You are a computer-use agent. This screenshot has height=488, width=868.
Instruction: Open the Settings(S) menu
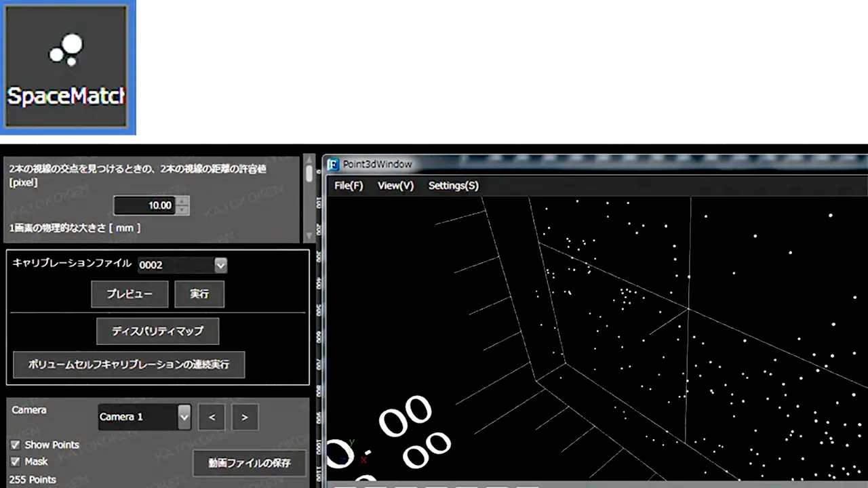[454, 186]
